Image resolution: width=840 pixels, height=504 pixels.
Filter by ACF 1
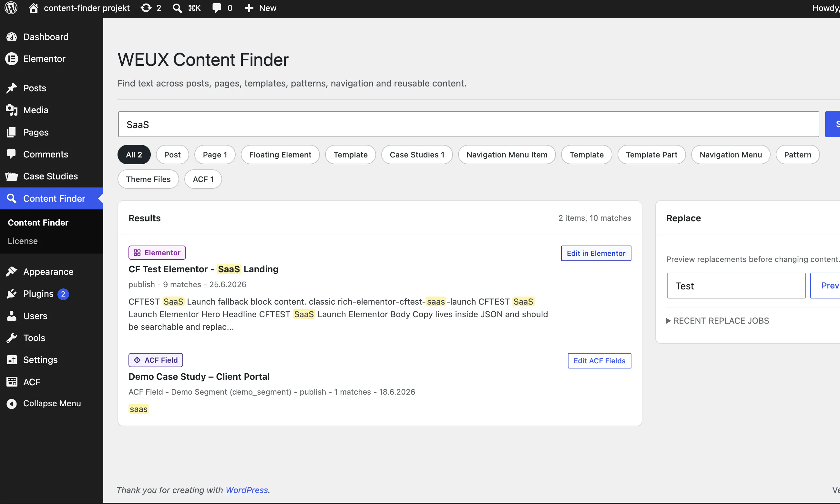click(203, 179)
